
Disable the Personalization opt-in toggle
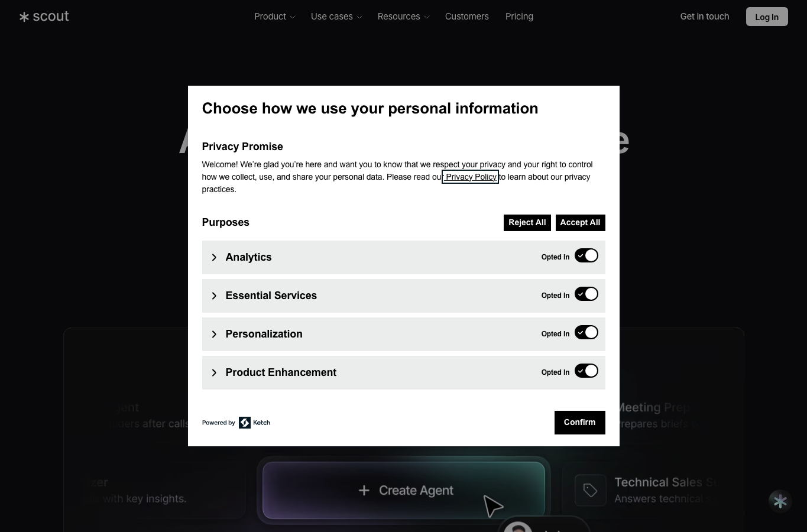click(586, 333)
